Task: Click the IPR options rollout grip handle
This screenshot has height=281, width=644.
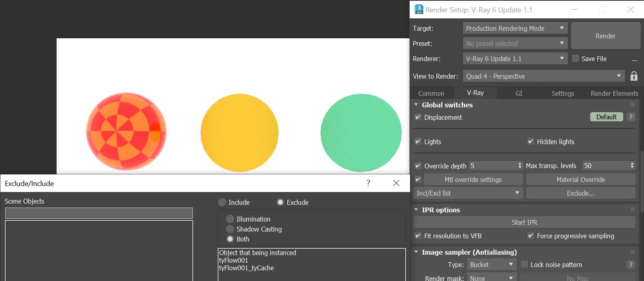Action: (632, 210)
